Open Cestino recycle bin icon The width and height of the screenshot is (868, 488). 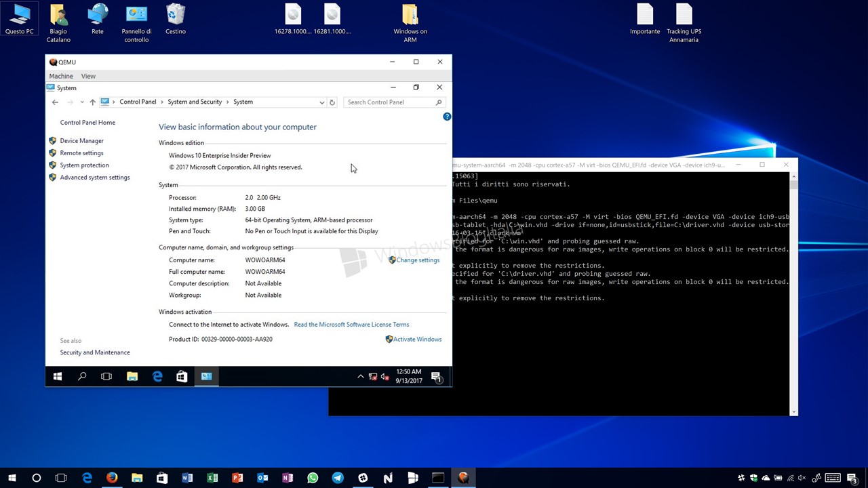click(x=176, y=20)
